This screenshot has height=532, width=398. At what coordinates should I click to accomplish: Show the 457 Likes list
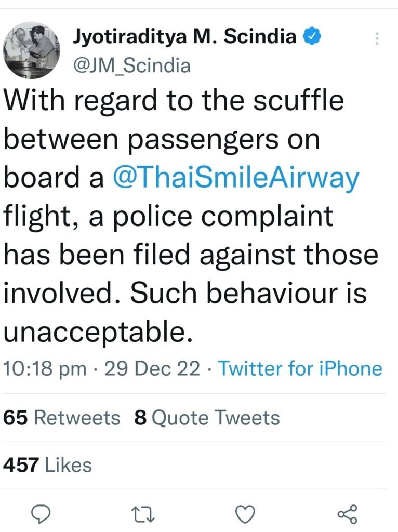point(47,465)
